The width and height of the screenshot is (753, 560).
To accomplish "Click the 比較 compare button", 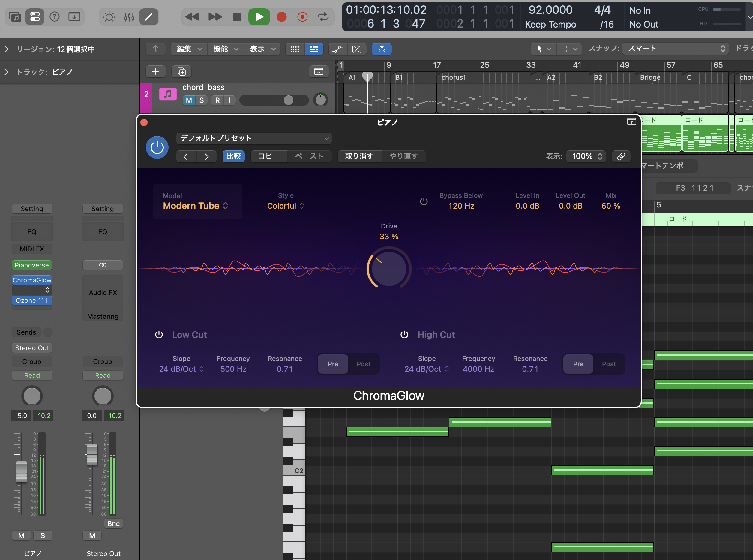I will (234, 156).
